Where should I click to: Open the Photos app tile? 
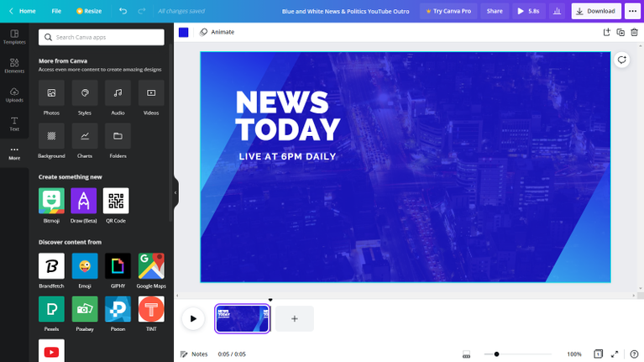pyautogui.click(x=51, y=93)
